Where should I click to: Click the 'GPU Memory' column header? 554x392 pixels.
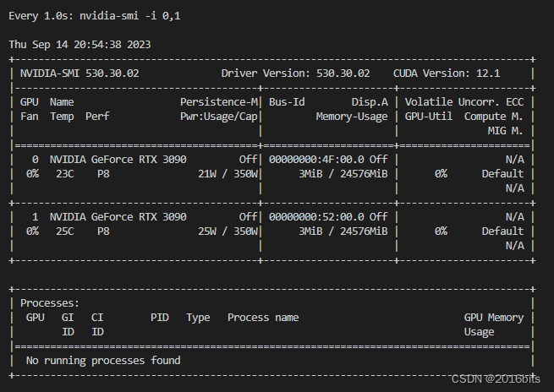pyautogui.click(x=494, y=318)
